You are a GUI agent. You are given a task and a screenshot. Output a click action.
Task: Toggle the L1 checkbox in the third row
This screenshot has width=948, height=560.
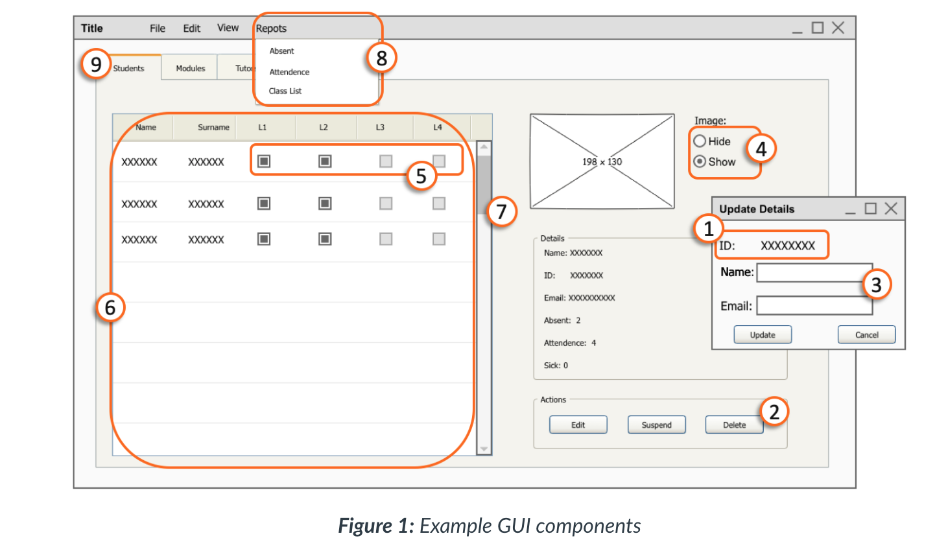(x=264, y=239)
